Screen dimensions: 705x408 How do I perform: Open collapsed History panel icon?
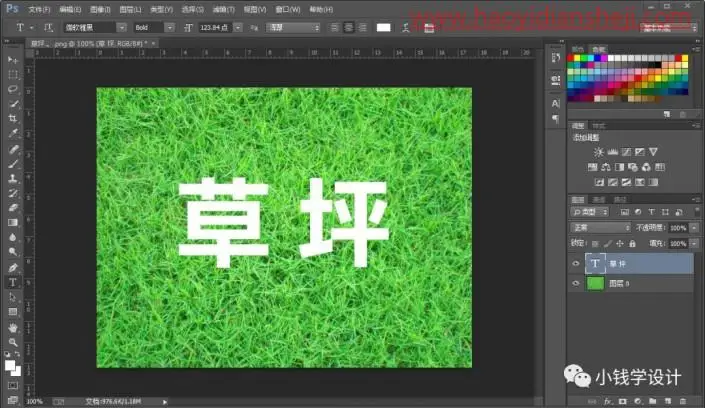coord(556,58)
